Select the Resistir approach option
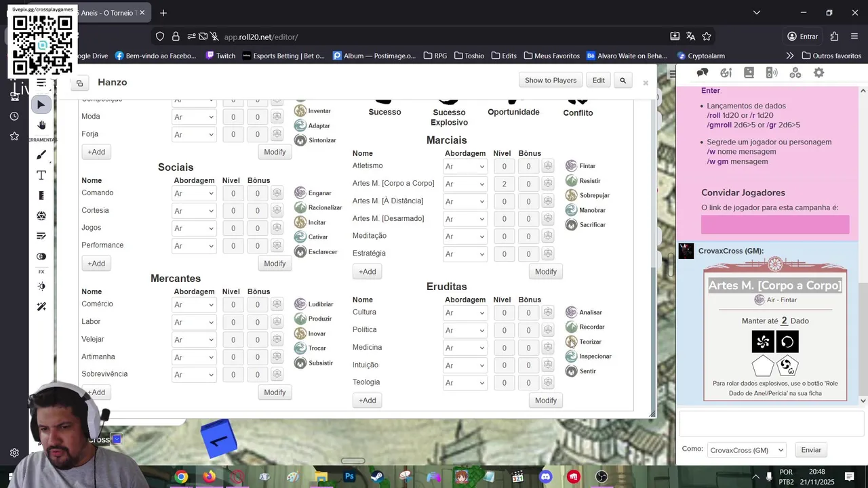This screenshot has width=868, height=488. [583, 181]
